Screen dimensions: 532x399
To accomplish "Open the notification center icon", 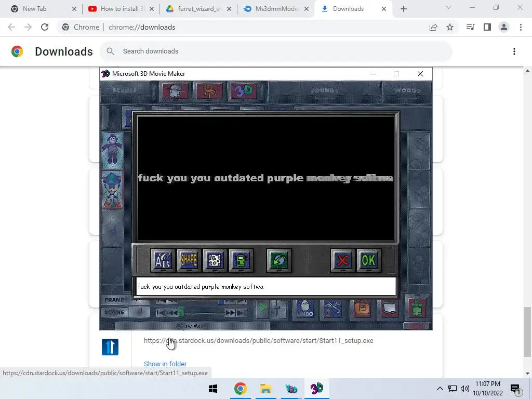I will (515, 389).
